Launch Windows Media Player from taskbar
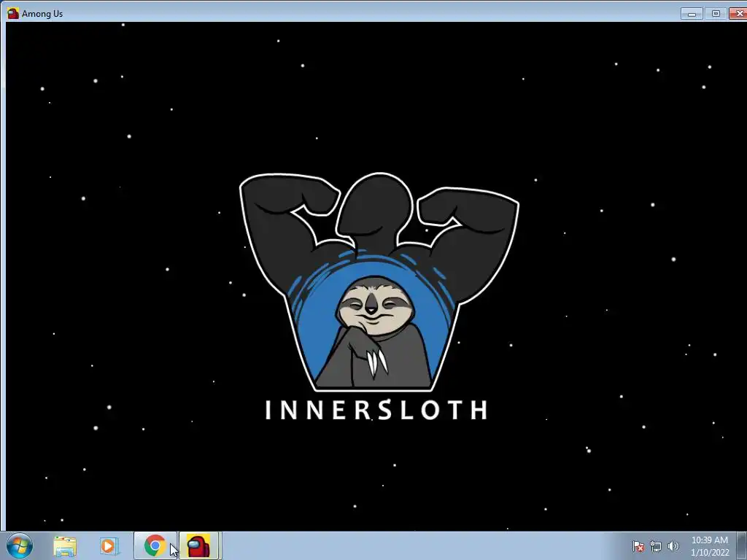747x560 pixels. (x=108, y=546)
